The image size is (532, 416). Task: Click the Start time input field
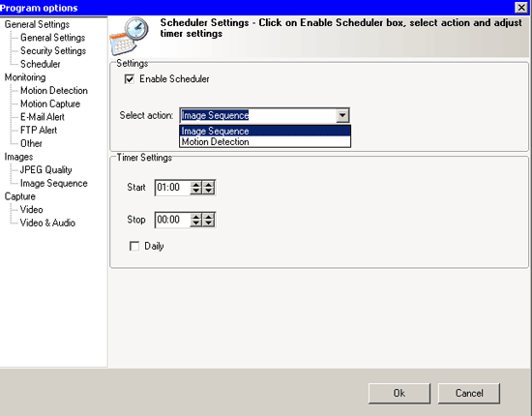click(x=173, y=188)
